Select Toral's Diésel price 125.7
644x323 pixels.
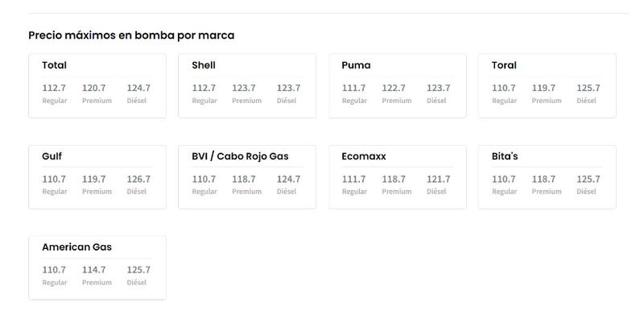[x=588, y=88]
